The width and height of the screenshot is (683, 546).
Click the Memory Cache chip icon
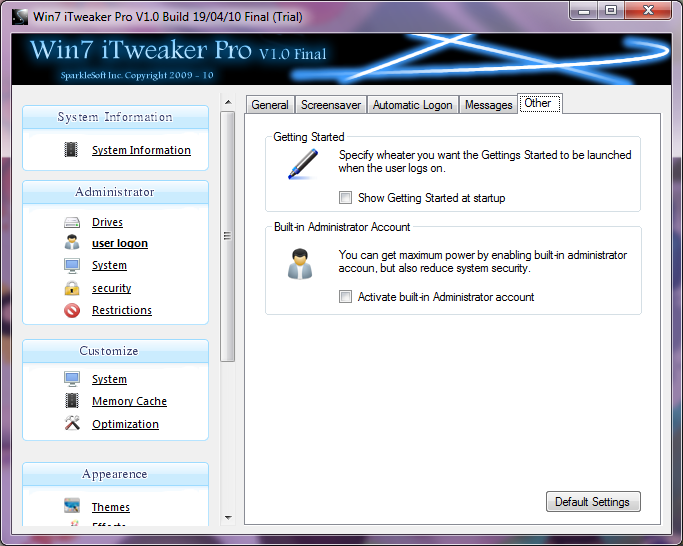click(72, 401)
